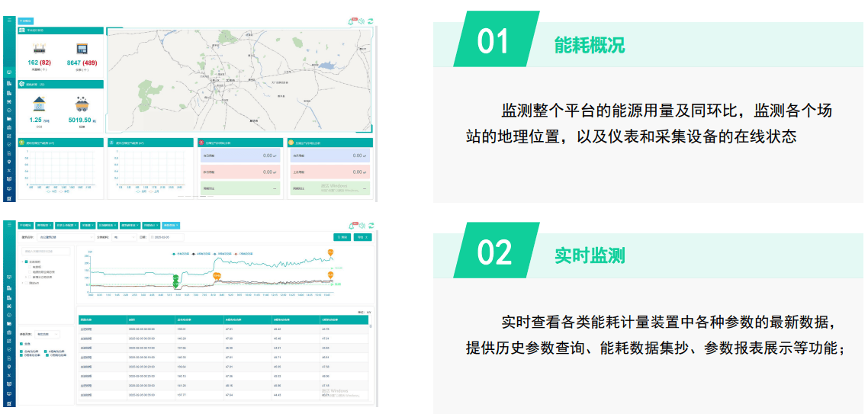
Task: Switch to the first tab in the monitoring screen
Action: pyautogui.click(x=25, y=226)
